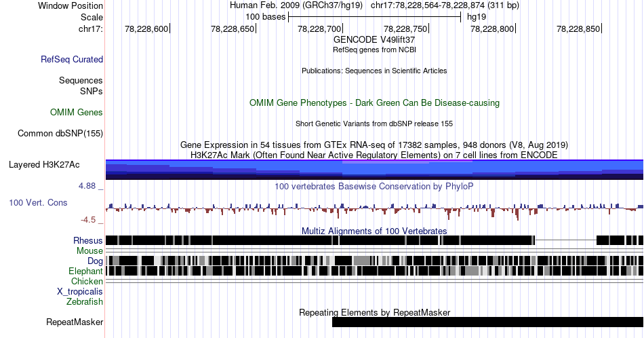This screenshot has width=644, height=338.
Task: Select the Elephant alignment label
Action: coord(85,271)
